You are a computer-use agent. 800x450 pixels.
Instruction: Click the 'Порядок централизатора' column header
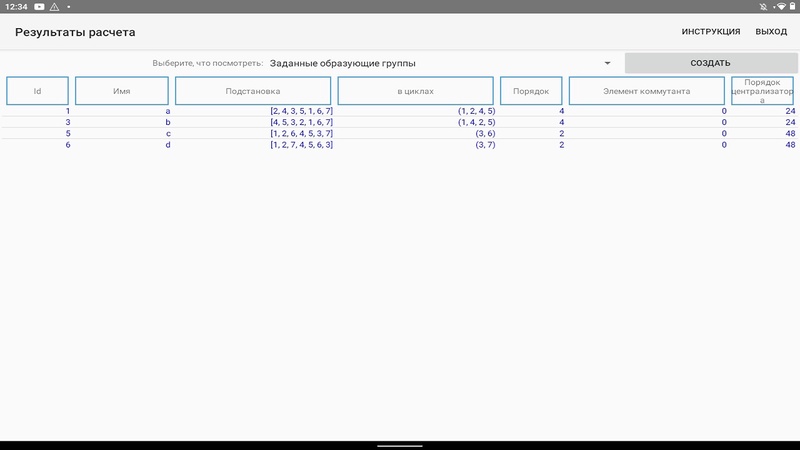coord(762,91)
